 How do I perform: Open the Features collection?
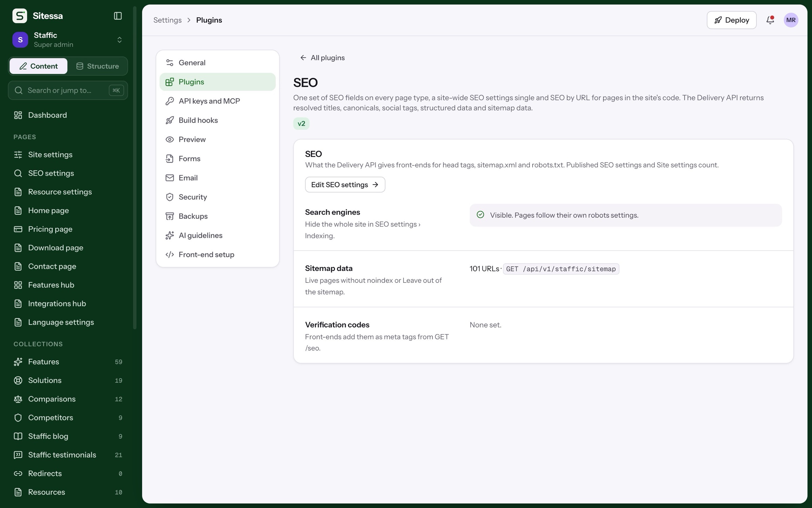click(x=68, y=362)
